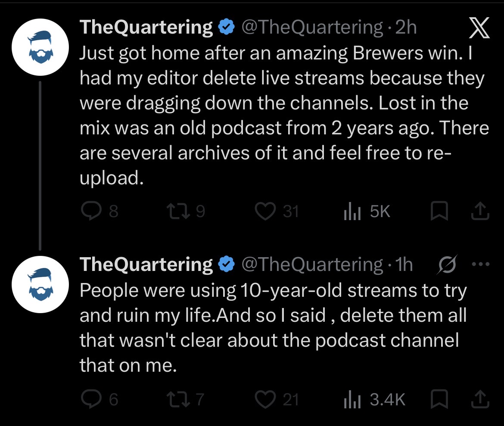Share the first tweet via share icon
This screenshot has height=426, width=504.
pos(480,211)
